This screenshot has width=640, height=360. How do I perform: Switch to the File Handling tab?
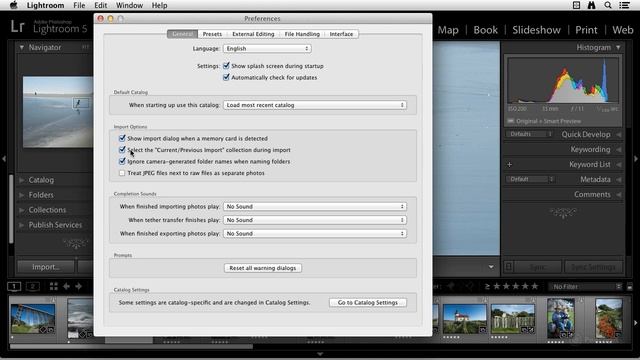pos(302,34)
